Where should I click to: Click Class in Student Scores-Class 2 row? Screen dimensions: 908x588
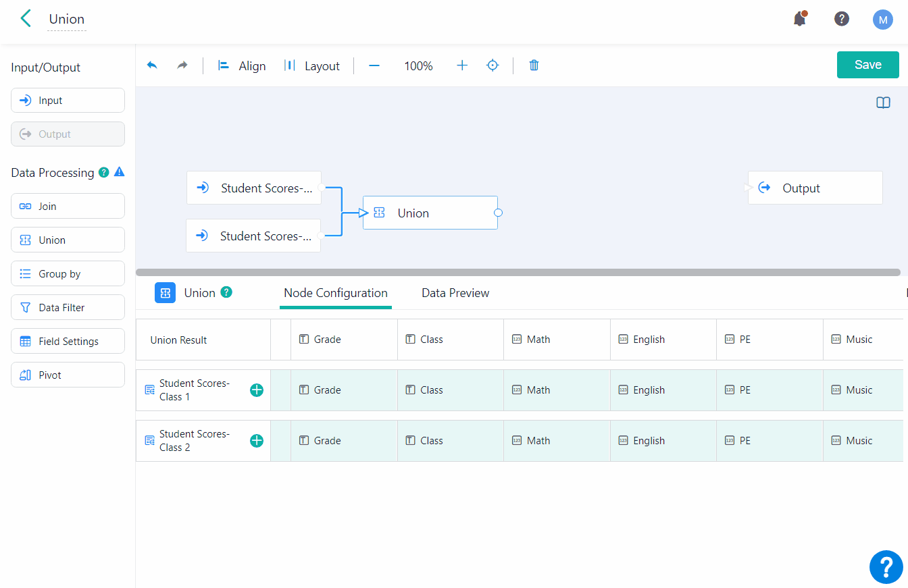pos(451,441)
